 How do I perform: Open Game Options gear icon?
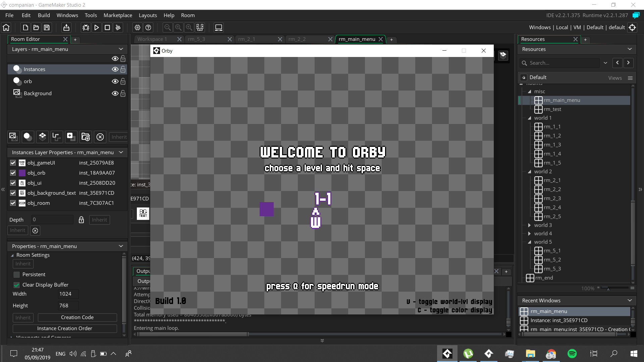pos(138,27)
